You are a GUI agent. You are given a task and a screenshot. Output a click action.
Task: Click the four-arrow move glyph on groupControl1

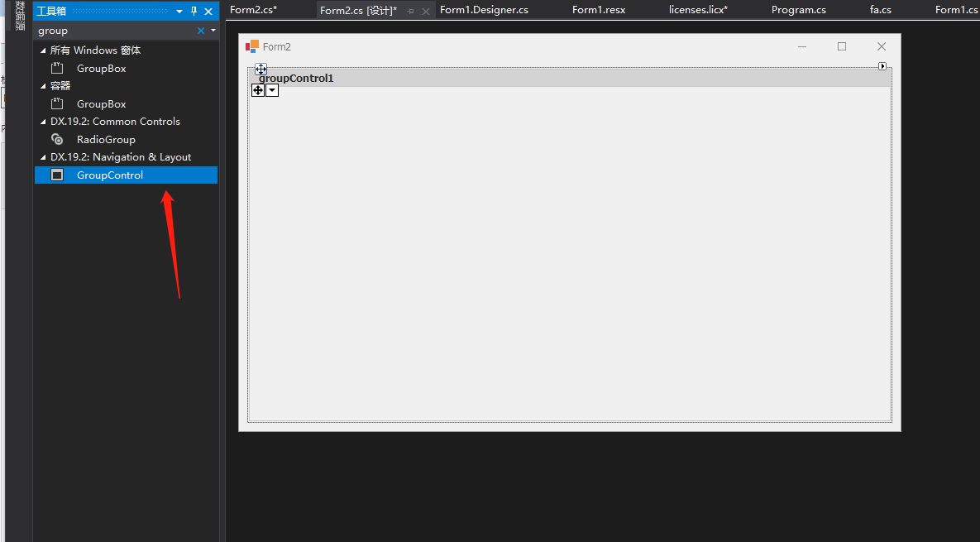[258, 89]
